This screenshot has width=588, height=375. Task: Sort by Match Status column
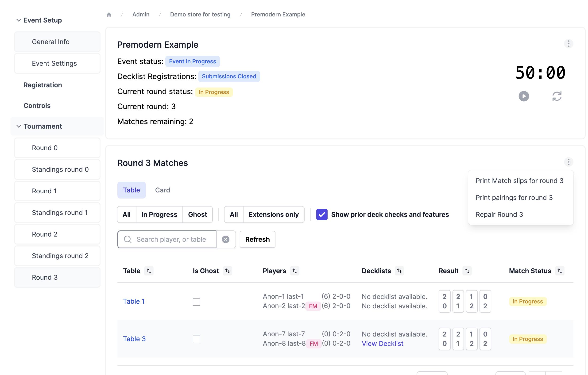(x=560, y=271)
